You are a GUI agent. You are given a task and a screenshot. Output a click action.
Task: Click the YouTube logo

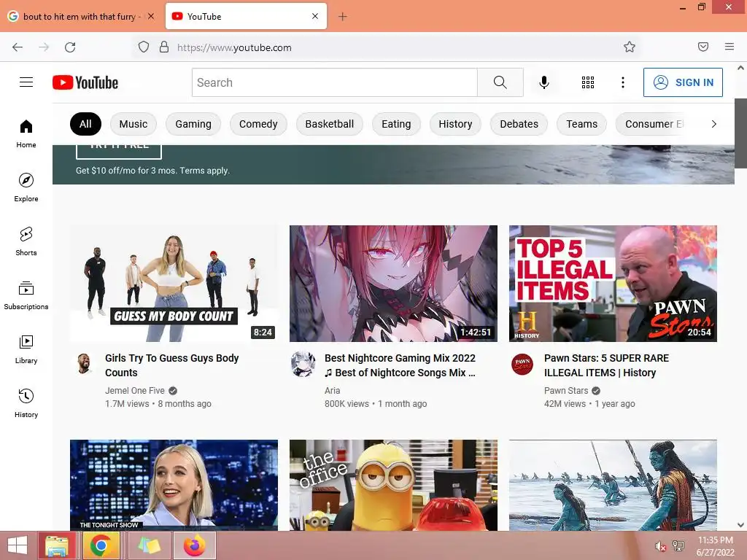[x=85, y=82]
